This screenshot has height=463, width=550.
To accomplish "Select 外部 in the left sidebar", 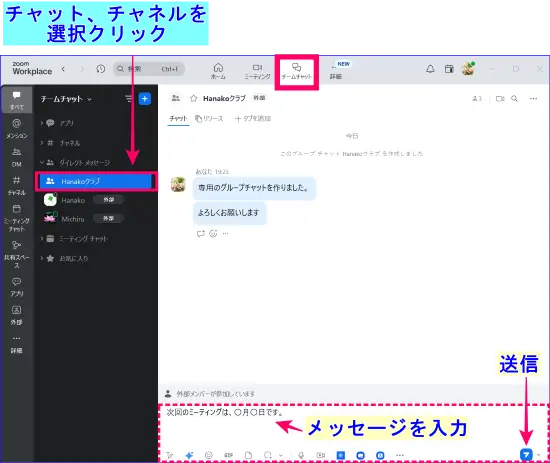I will click(16, 316).
